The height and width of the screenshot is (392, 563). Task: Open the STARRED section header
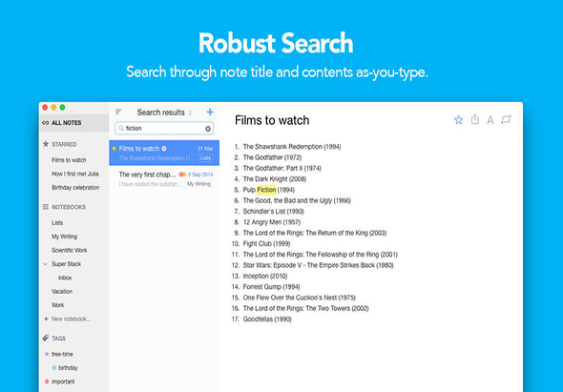pos(64,144)
